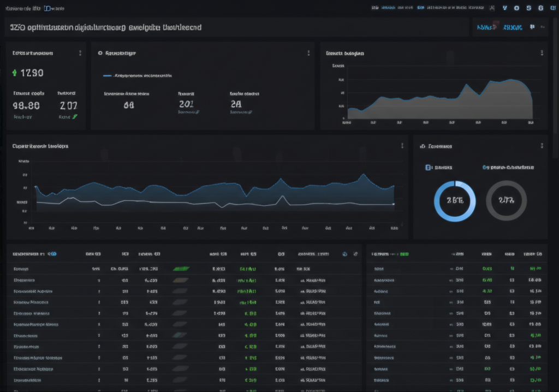Expand the refresh interval dropdown arrow
Screen dimensions: 559x392
(544, 26)
